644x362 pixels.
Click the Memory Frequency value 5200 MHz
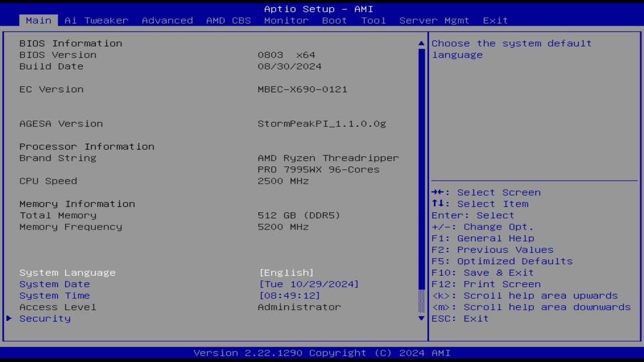[283, 227]
